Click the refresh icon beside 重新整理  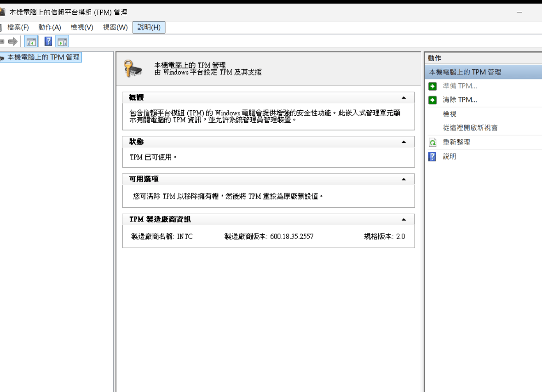point(432,142)
